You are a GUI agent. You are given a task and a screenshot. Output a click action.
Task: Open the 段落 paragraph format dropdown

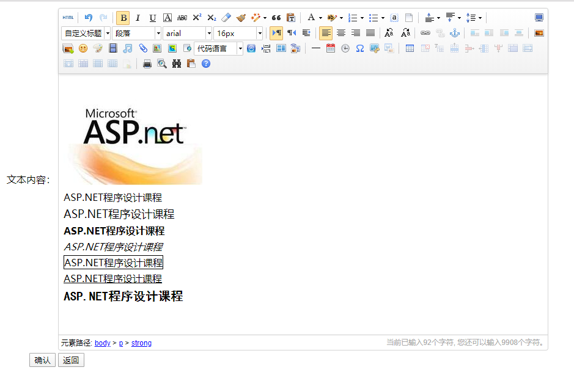pyautogui.click(x=158, y=33)
